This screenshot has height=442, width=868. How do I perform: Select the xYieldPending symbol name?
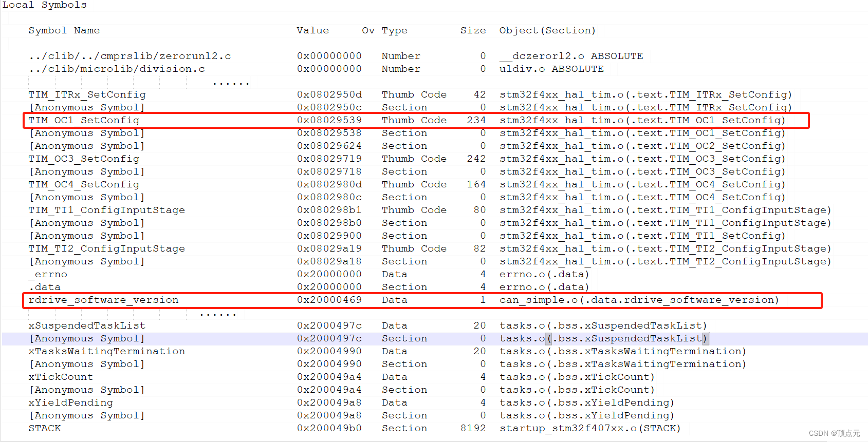tap(71, 402)
